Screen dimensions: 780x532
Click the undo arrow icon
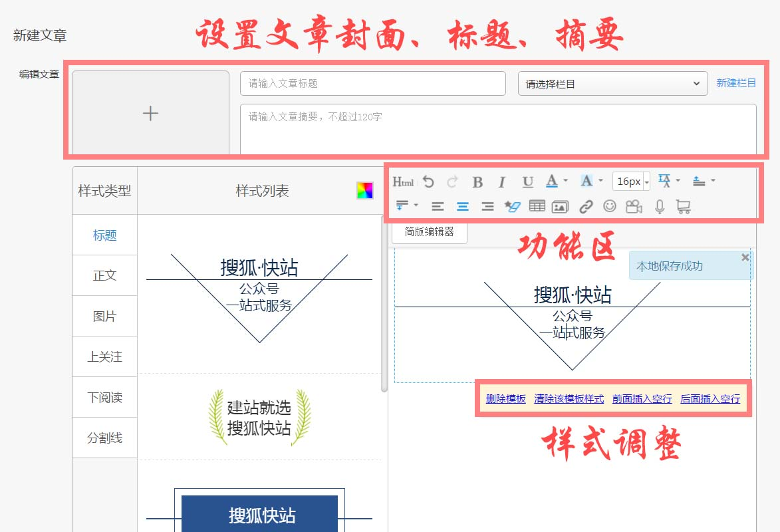click(428, 182)
